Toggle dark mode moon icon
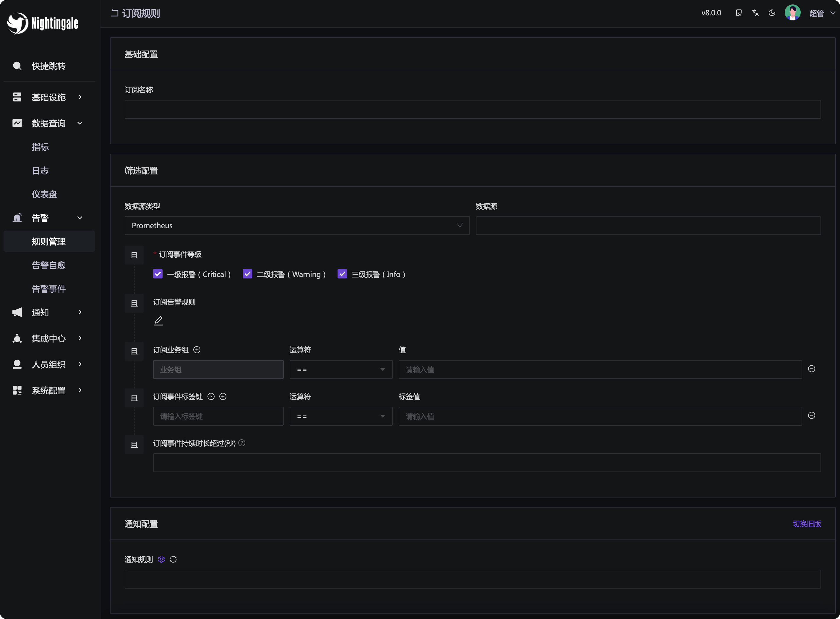This screenshot has height=619, width=840. click(x=772, y=13)
